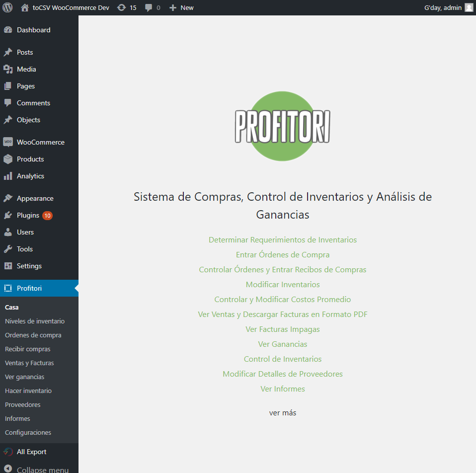Open the Profitori menu label
Screen dimensions: 476x473
(29, 288)
